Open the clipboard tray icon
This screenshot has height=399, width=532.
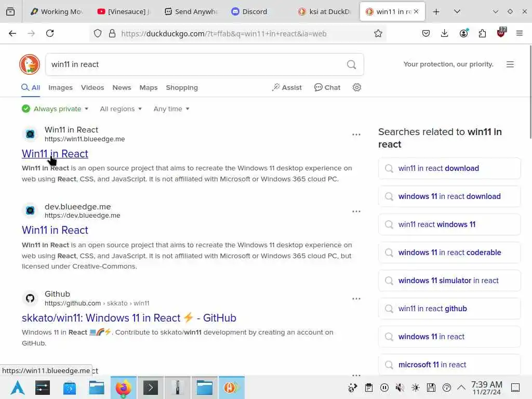(x=369, y=388)
